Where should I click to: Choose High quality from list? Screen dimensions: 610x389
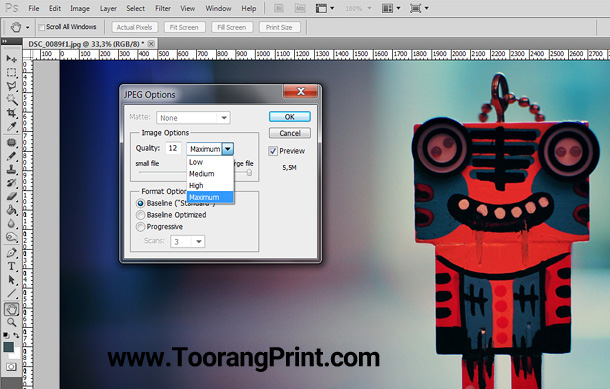pyautogui.click(x=210, y=186)
